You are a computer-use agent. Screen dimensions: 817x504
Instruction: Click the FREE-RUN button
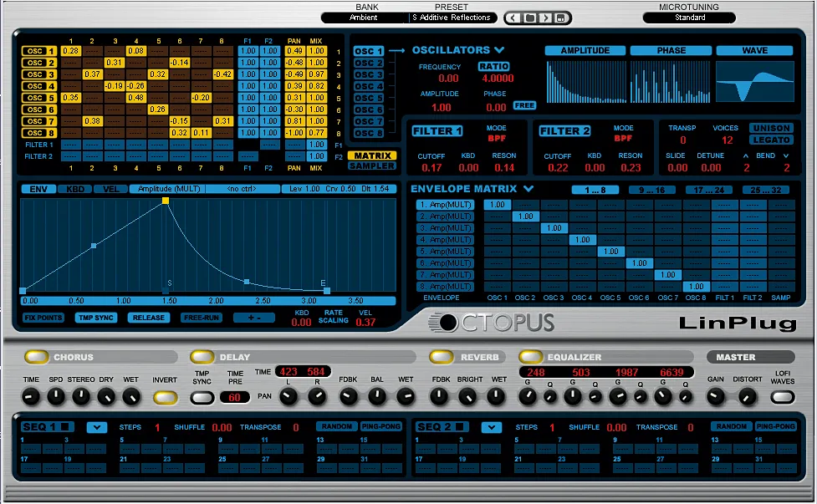pos(202,318)
